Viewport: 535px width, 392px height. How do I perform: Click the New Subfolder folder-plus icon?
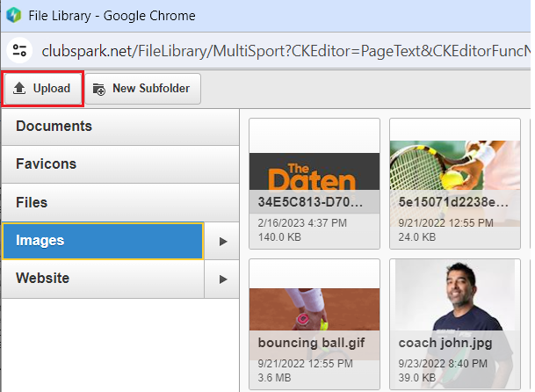click(98, 89)
